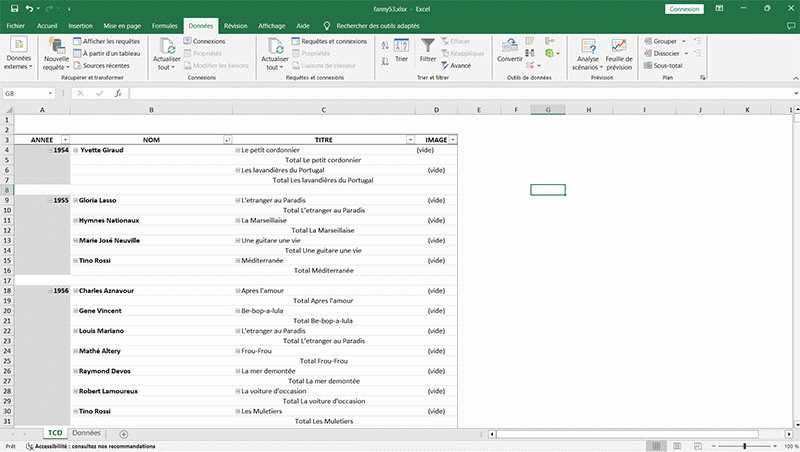The width and height of the screenshot is (800, 452).
Task: Click the Filtrer funnel icon
Action: click(428, 46)
